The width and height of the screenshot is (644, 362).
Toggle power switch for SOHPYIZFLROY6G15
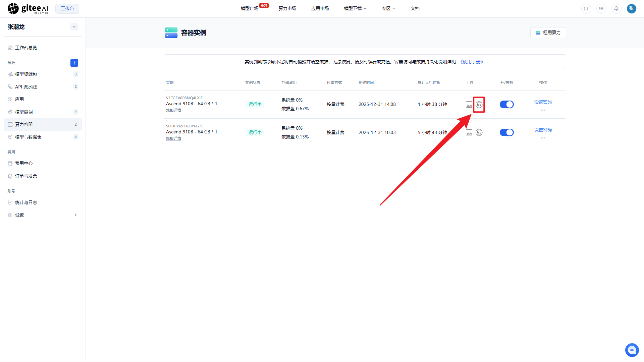point(506,132)
